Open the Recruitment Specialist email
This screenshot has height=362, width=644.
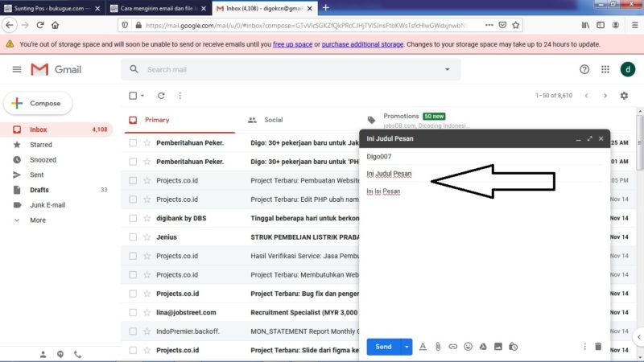pyautogui.click(x=304, y=313)
